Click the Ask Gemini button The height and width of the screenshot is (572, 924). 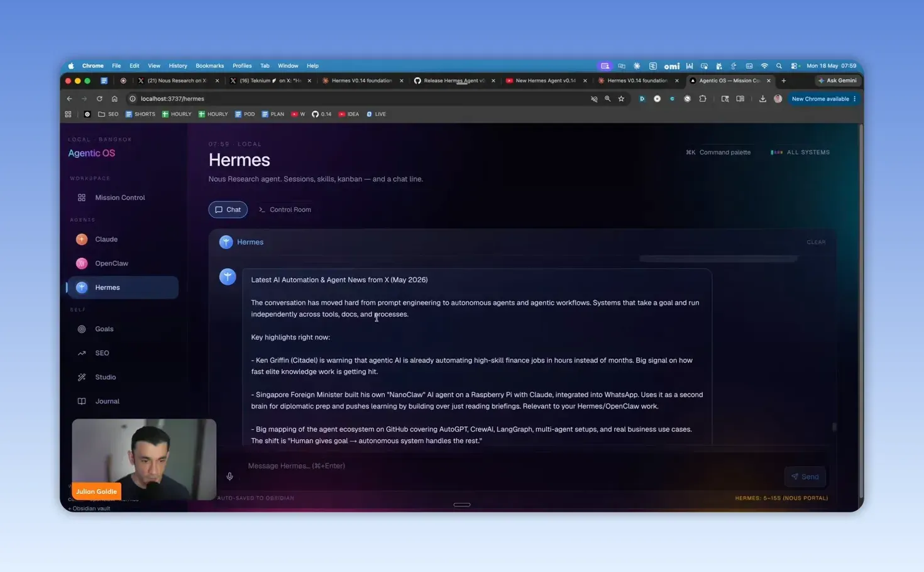[837, 80]
